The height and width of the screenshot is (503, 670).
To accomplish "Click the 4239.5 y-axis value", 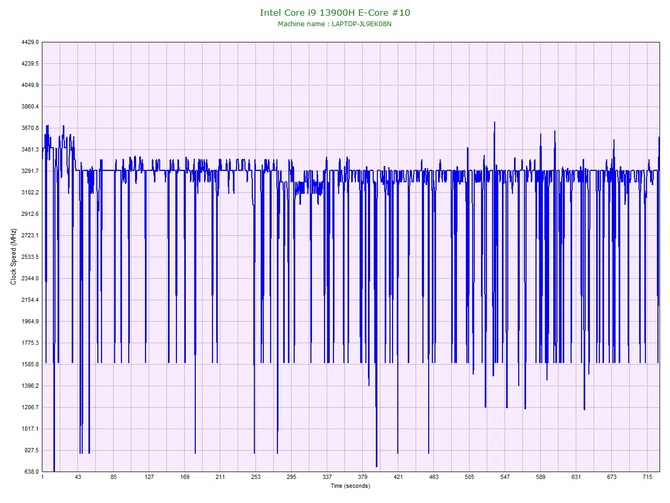I will pos(30,64).
